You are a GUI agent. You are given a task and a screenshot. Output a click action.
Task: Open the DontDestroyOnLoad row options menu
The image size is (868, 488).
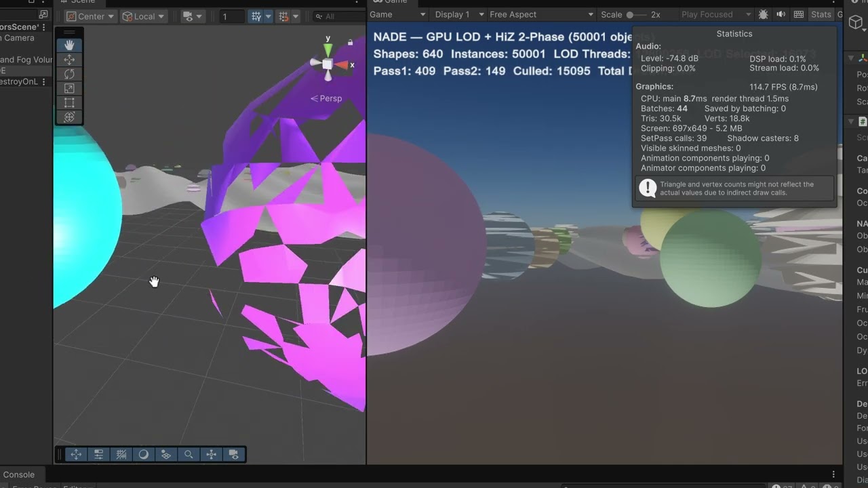point(44,81)
